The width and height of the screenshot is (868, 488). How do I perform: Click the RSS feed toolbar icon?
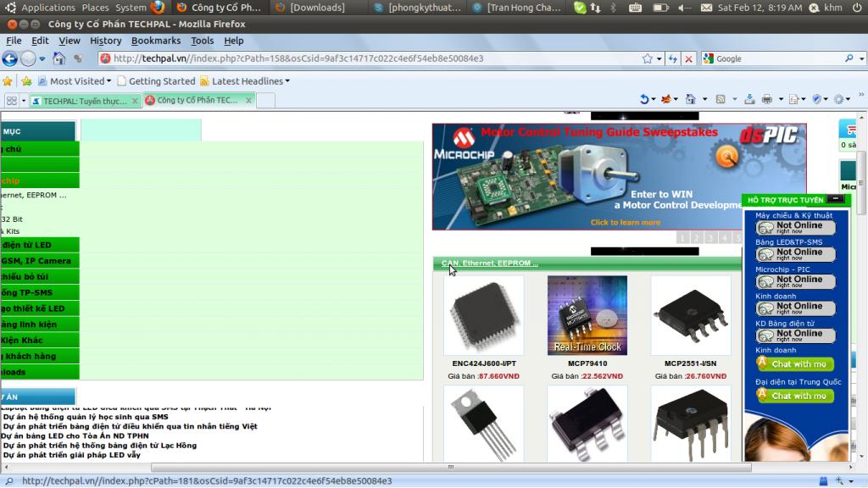click(721, 99)
